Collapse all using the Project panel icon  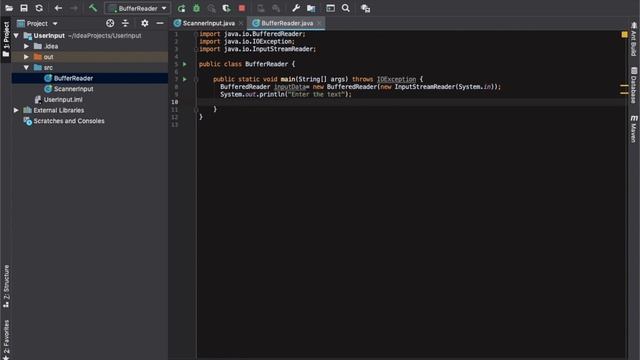125,23
